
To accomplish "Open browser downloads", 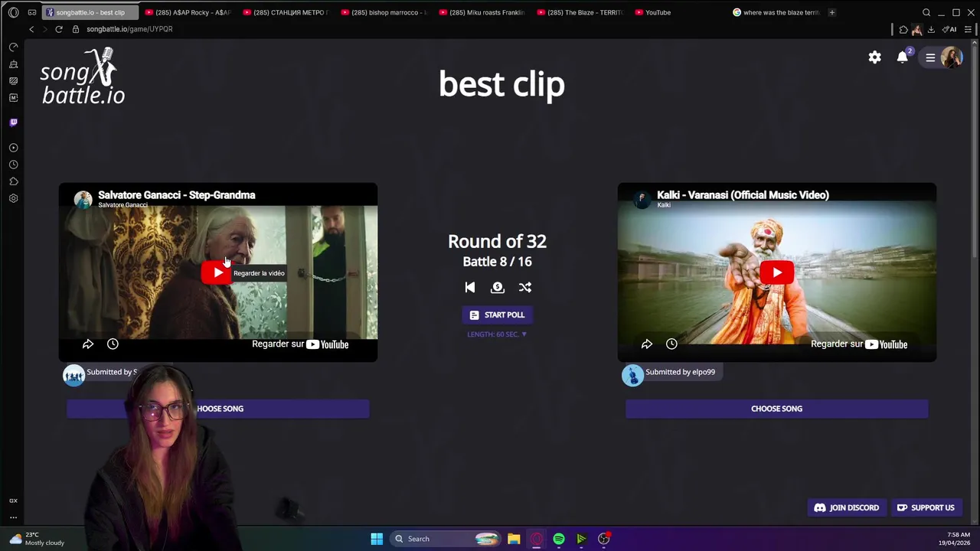I will 931,29.
